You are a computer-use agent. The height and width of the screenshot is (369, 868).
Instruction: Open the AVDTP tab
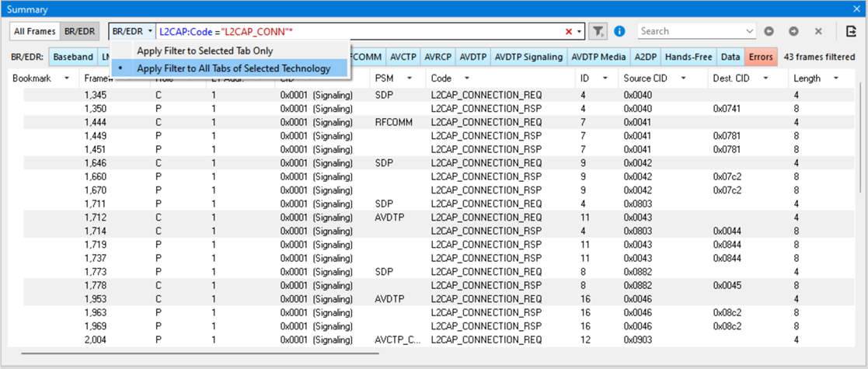tap(472, 57)
